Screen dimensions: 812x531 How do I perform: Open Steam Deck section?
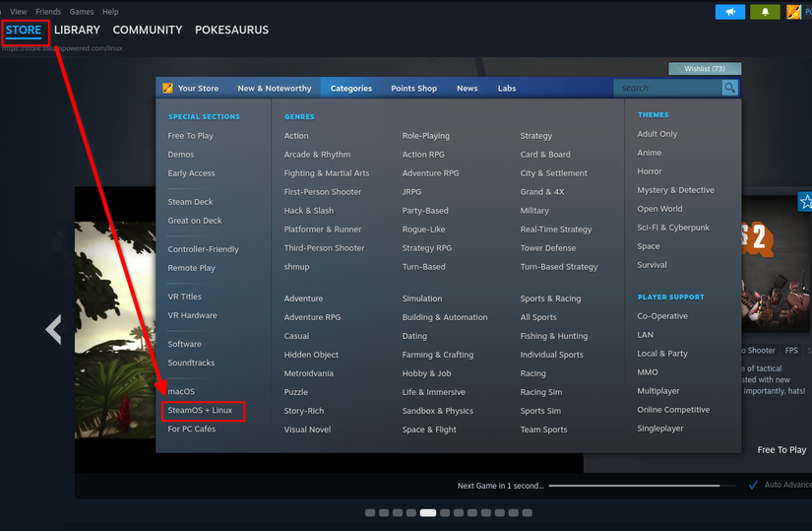pyautogui.click(x=190, y=202)
